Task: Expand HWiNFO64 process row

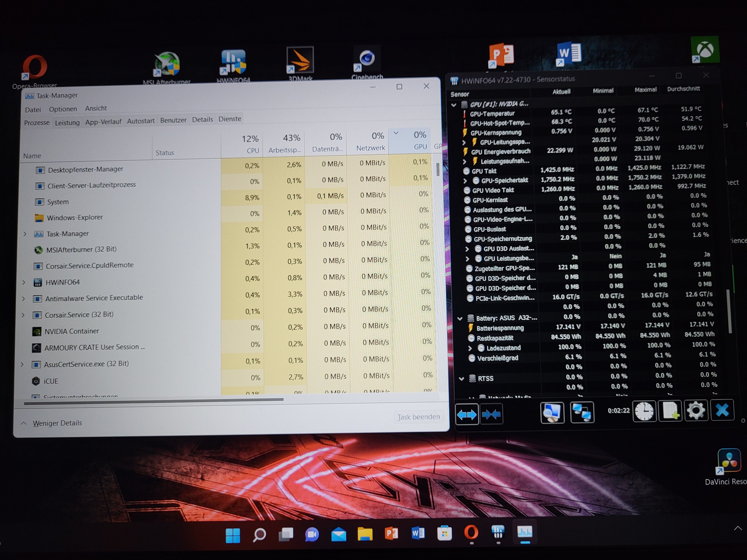Action: (x=24, y=282)
